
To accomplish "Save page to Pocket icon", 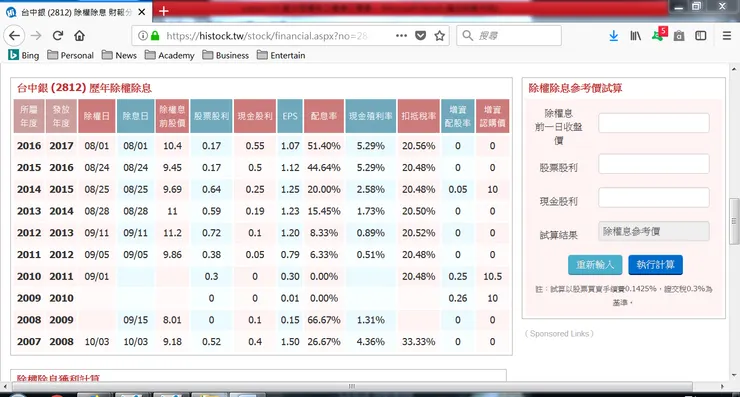I will (x=420, y=36).
